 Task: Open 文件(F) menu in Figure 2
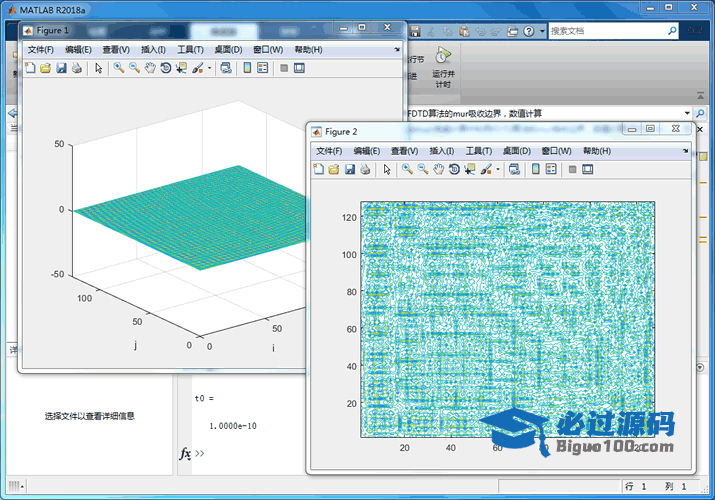point(329,151)
